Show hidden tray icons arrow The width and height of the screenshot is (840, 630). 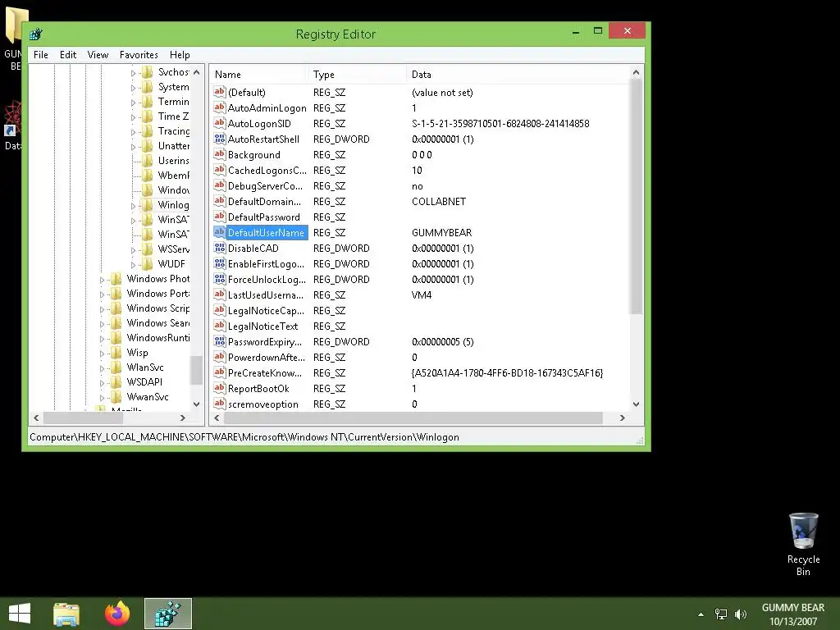point(701,614)
